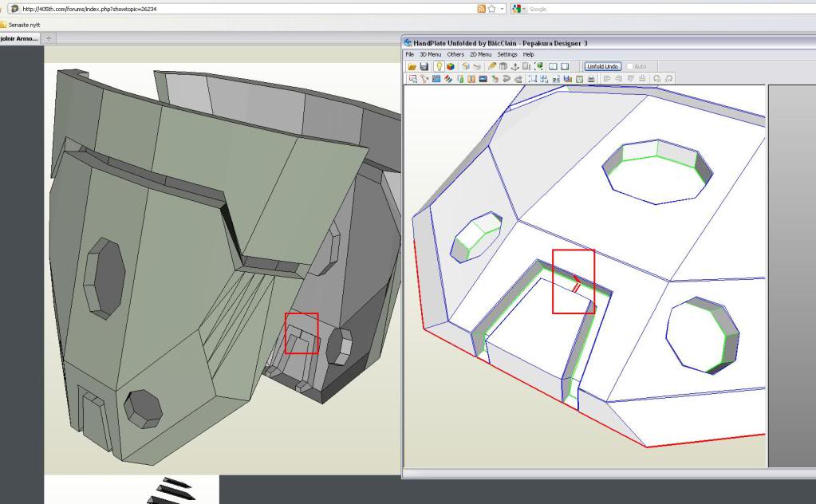Print using the printer icon
The height and width of the screenshot is (504, 816).
point(591,79)
